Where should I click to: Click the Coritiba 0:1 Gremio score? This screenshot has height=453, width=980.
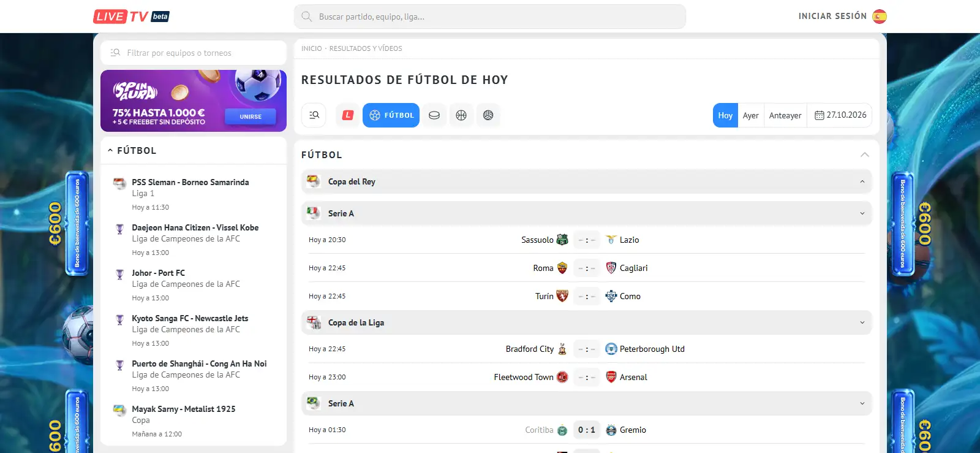coord(587,430)
